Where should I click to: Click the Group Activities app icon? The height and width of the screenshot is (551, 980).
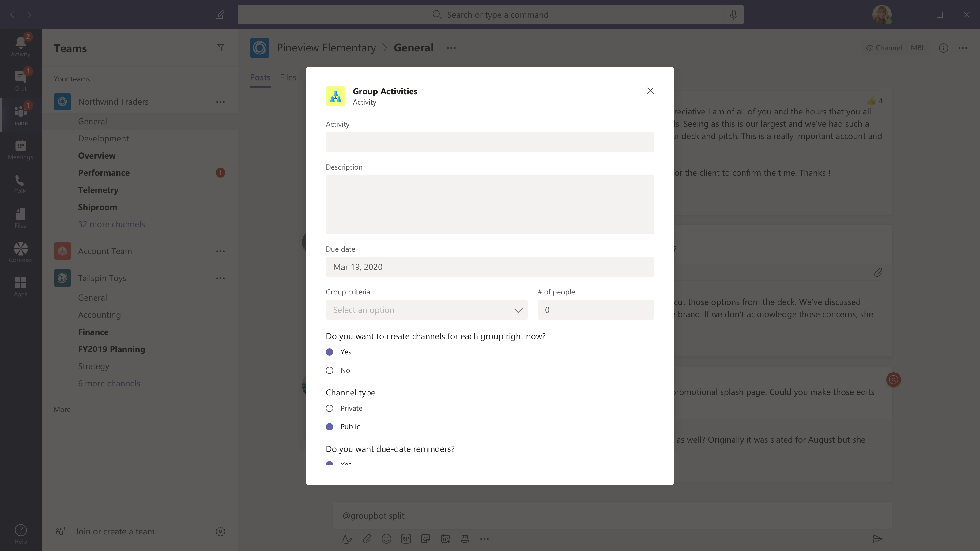[335, 96]
